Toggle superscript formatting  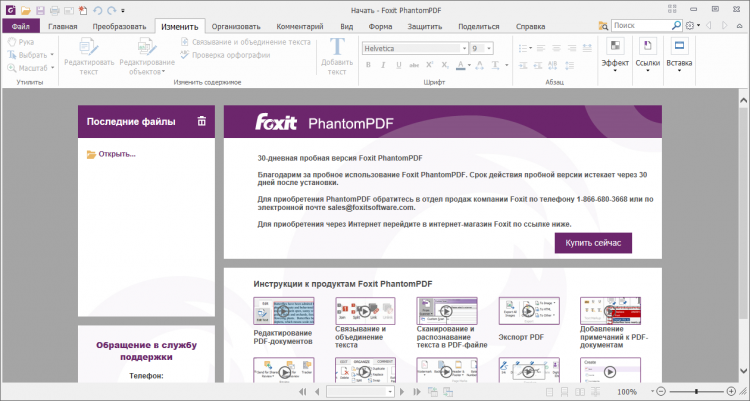pos(430,65)
